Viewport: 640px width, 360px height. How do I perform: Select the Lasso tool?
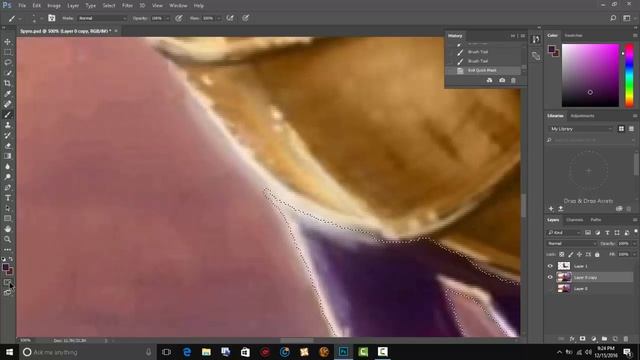tap(7, 62)
